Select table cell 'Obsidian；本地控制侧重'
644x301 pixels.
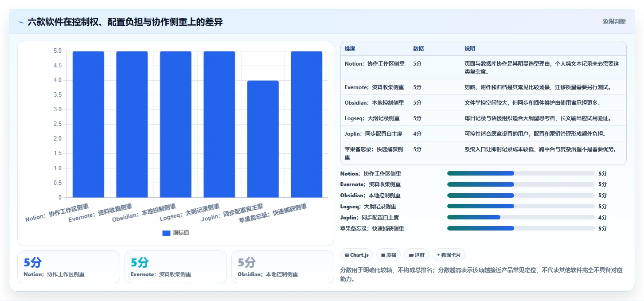(374, 103)
